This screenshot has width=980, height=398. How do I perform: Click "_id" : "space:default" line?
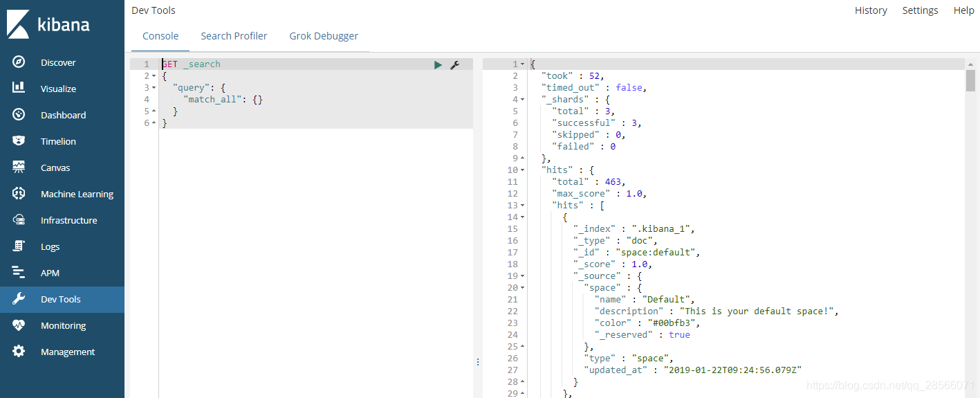click(x=637, y=253)
